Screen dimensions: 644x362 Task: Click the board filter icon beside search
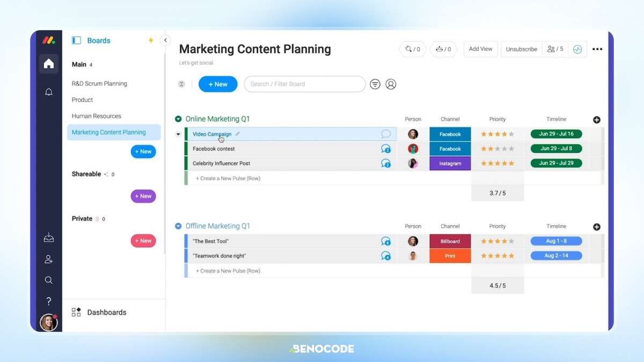pos(375,84)
